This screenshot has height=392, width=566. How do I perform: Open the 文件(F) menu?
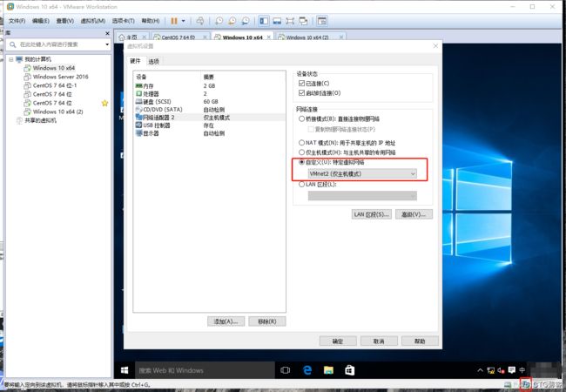[x=17, y=21]
